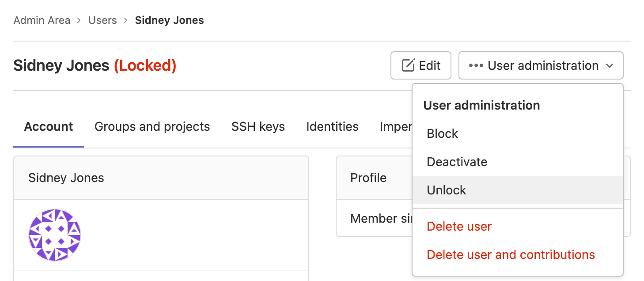Navigate to Admin Area via breadcrumb link
The width and height of the screenshot is (644, 281).
[x=42, y=20]
